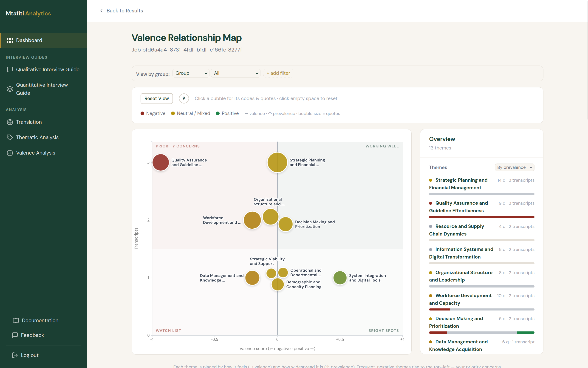Select the Data Management and Knowledge bubble

coord(252,278)
